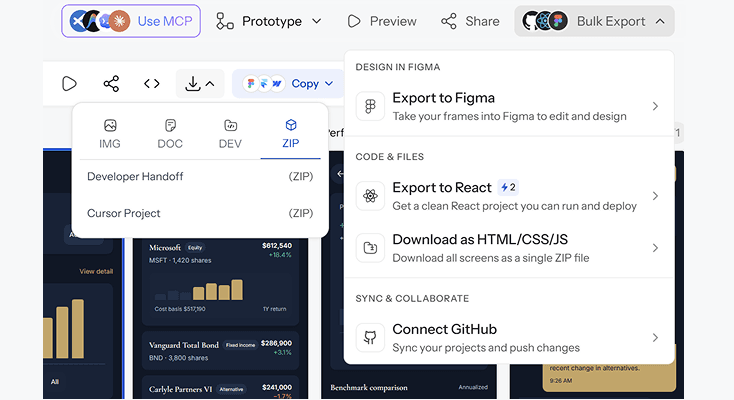Click the GitHub cat icon
The height and width of the screenshot is (400, 734).
point(370,338)
